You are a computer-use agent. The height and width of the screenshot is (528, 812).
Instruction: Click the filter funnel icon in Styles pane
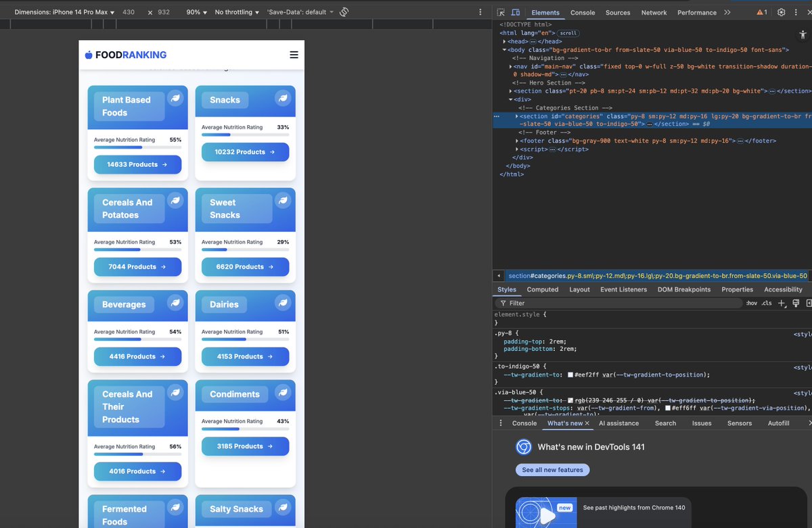click(503, 304)
